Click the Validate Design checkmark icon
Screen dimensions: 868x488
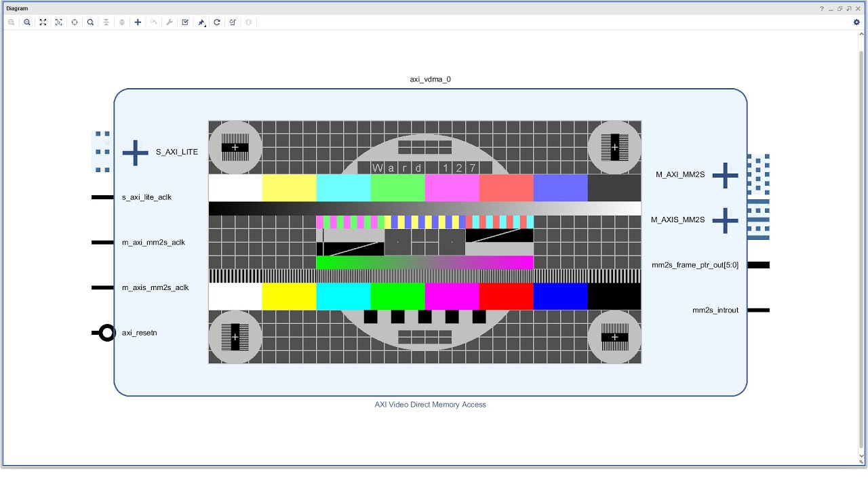click(185, 22)
